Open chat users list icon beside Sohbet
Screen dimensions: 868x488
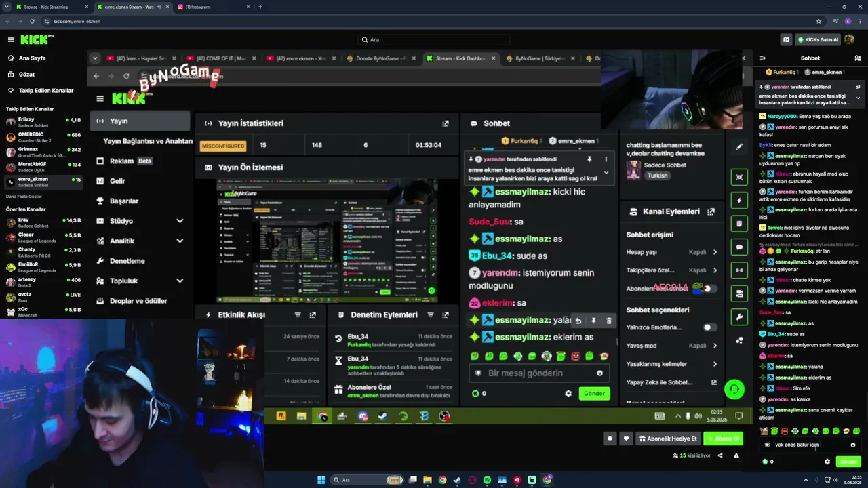857,58
